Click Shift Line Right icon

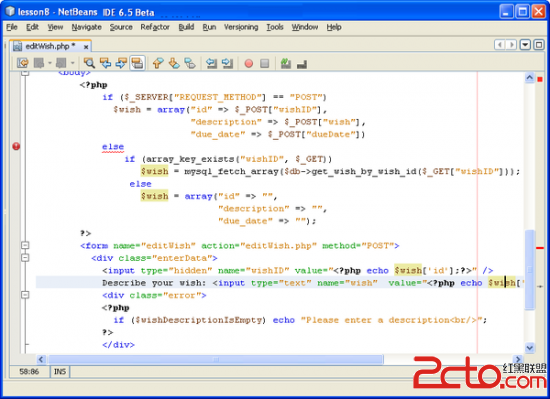coord(227,63)
